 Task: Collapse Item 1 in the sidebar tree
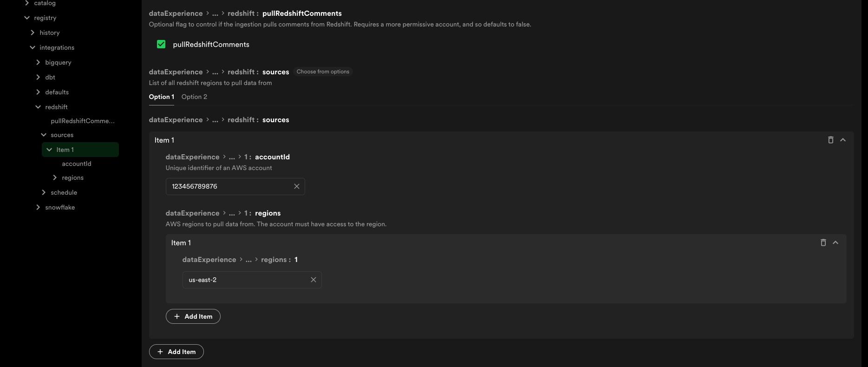pyautogui.click(x=49, y=150)
